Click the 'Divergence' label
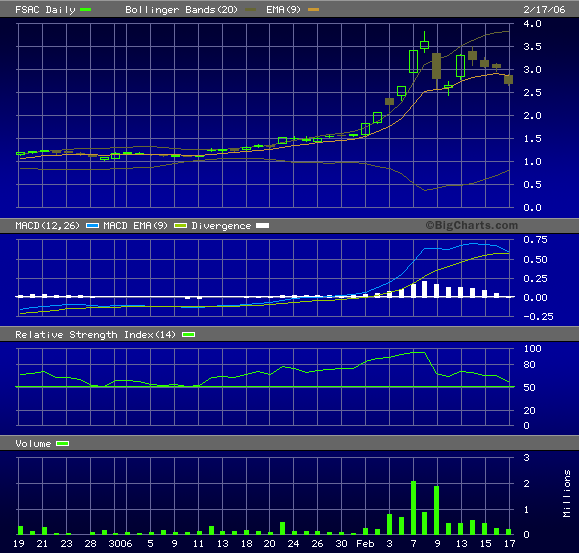The width and height of the screenshot is (579, 553). [221, 226]
